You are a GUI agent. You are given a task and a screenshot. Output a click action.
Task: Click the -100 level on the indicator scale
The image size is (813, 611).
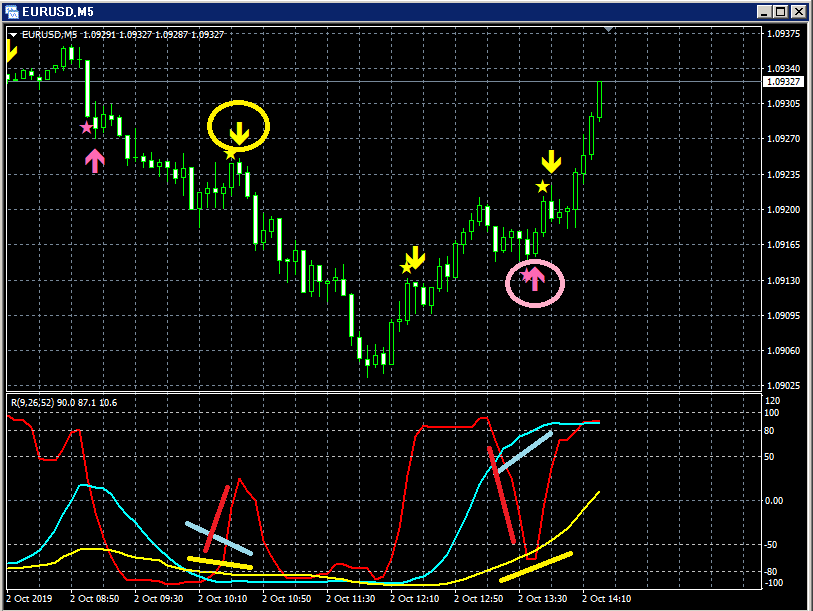(774, 582)
